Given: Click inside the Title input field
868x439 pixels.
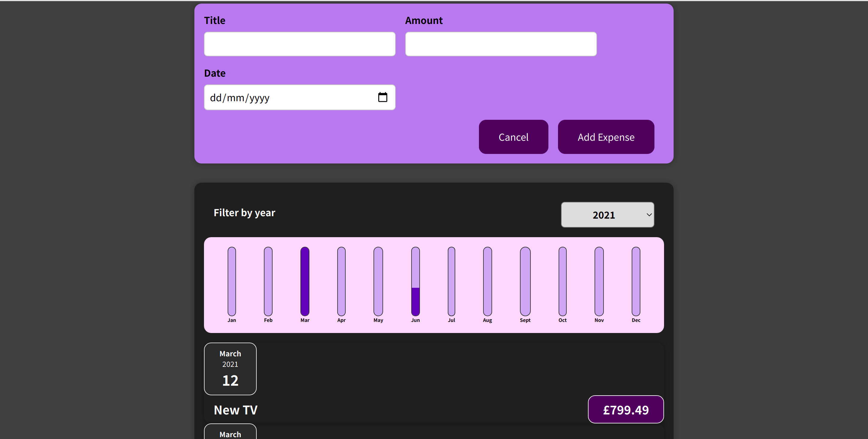Looking at the screenshot, I should point(300,44).
